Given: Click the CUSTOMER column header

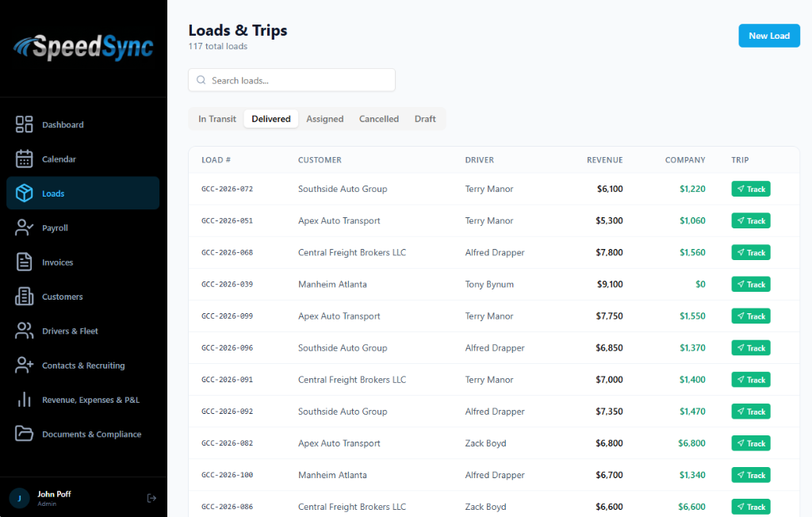Looking at the screenshot, I should (320, 160).
